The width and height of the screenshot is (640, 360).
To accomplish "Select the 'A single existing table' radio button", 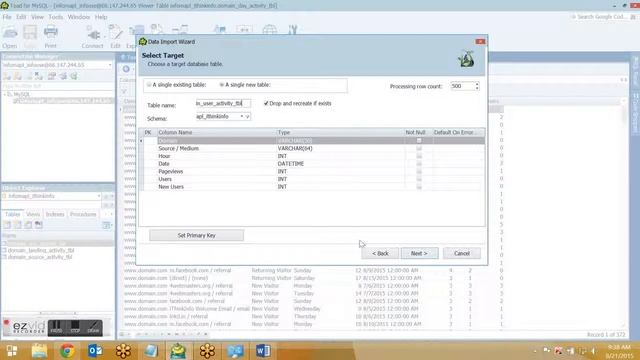I will tap(149, 85).
